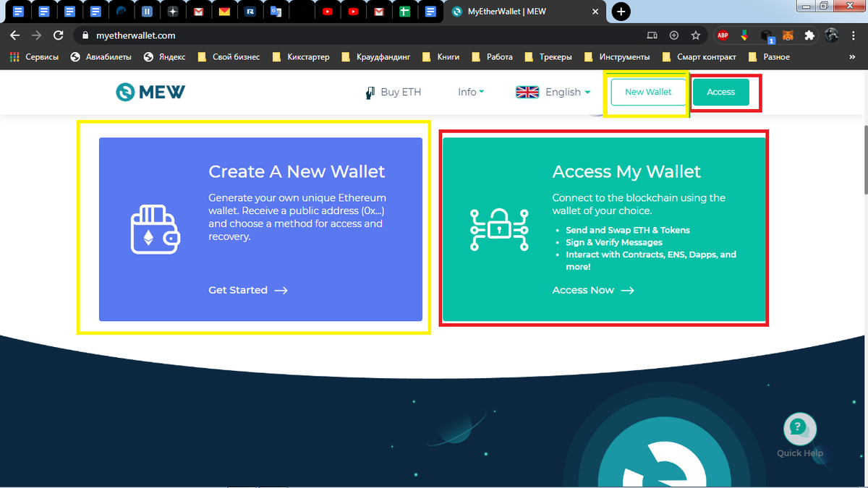Click the padlock site info icon
Viewport: 868px width, 488px height.
(x=85, y=35)
